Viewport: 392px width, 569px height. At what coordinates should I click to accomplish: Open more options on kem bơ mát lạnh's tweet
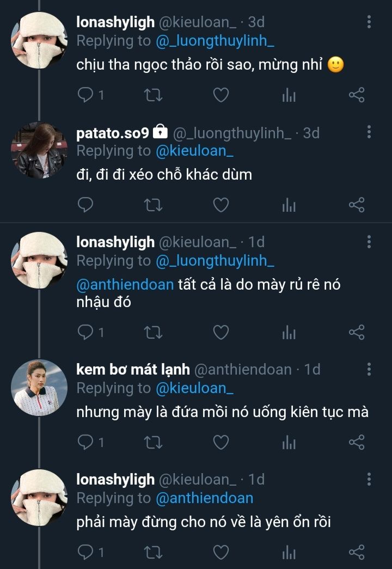coord(369,370)
